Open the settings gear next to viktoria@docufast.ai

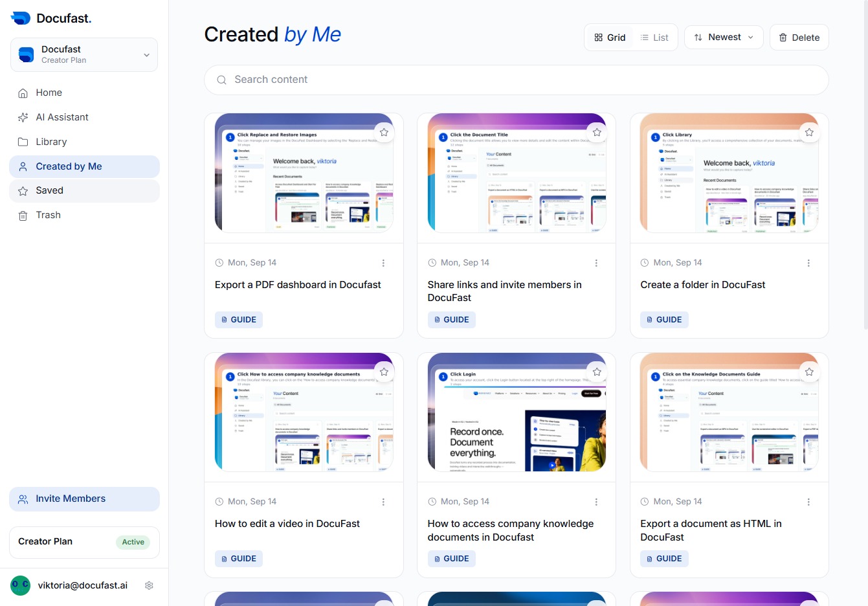click(149, 585)
